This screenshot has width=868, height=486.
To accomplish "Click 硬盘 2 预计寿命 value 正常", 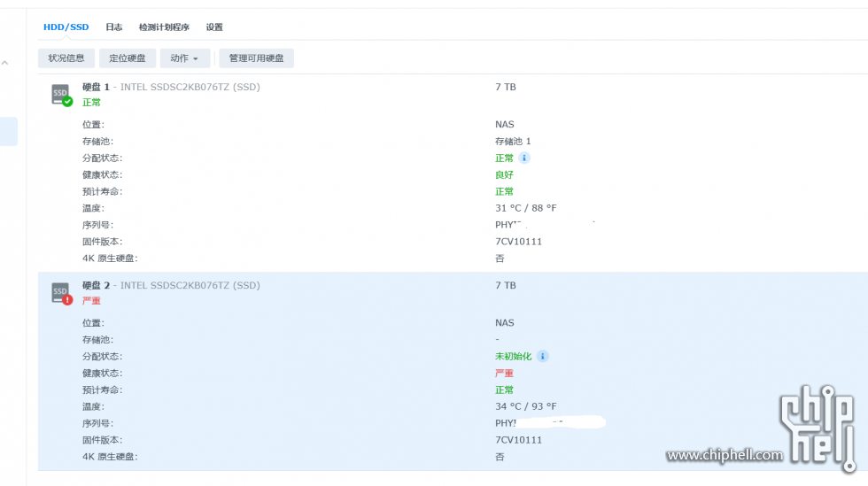I will (x=504, y=390).
